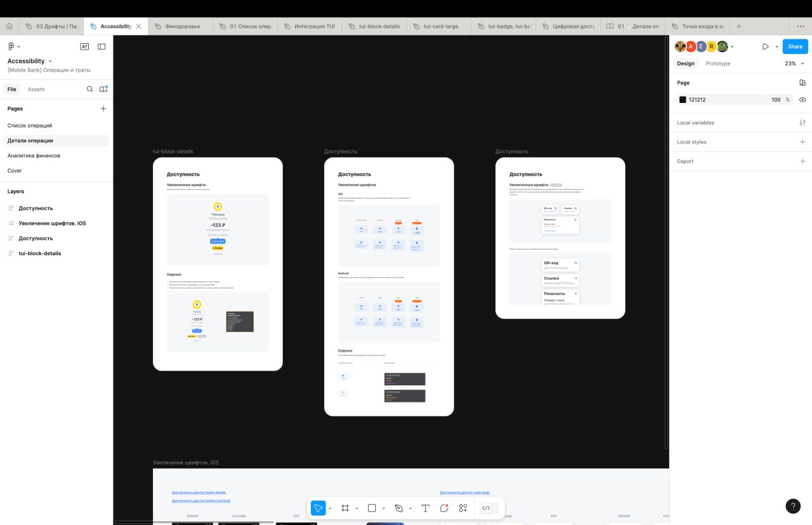
Task: Click the [Mobile Bank] Операции и траты project name
Action: [x=49, y=70]
